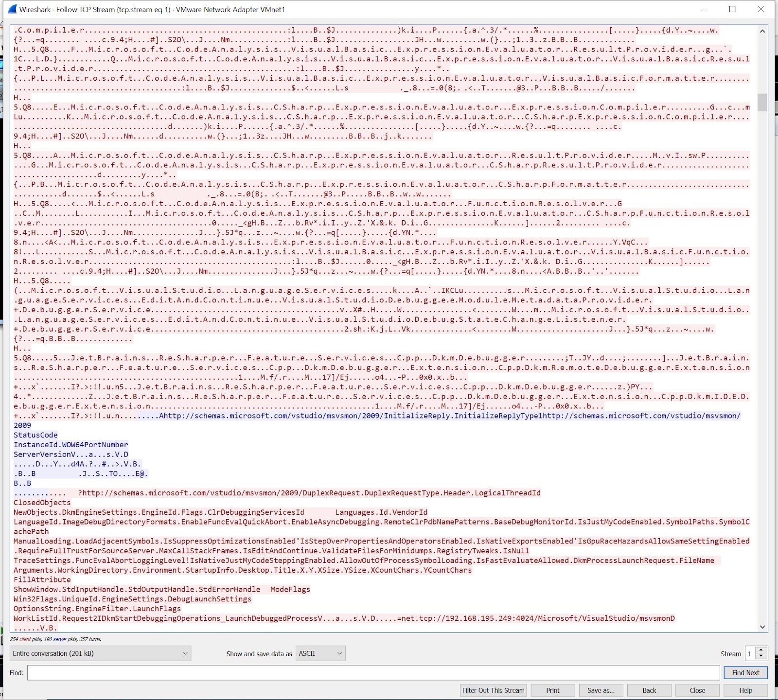The height and width of the screenshot is (700, 778).
Task: Click the Close button beside Help
Action: 697,690
